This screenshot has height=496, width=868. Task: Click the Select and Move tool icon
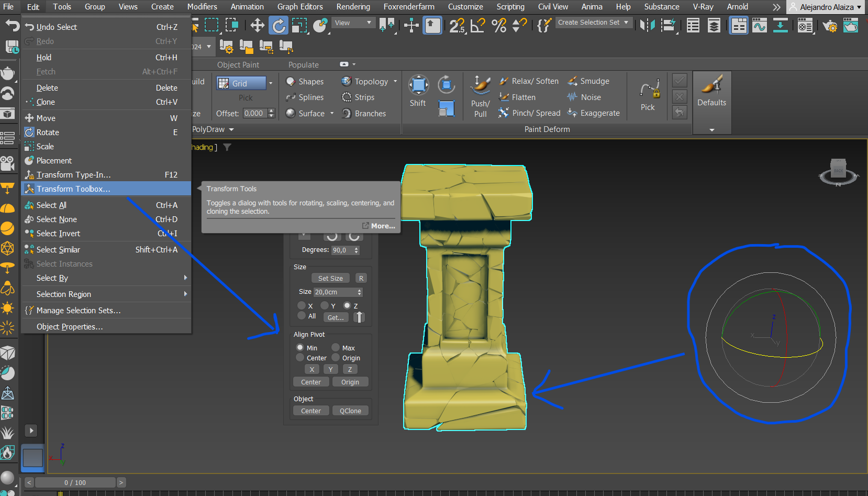click(257, 25)
